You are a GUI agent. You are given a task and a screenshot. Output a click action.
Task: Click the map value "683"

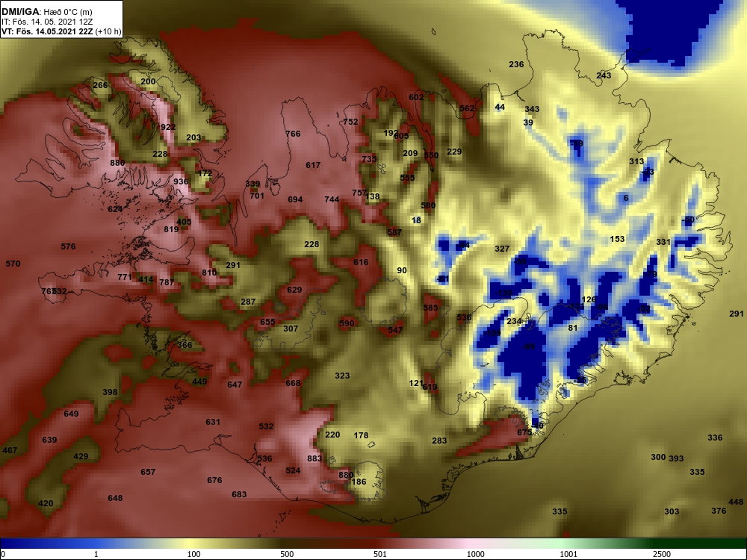pos(239,495)
